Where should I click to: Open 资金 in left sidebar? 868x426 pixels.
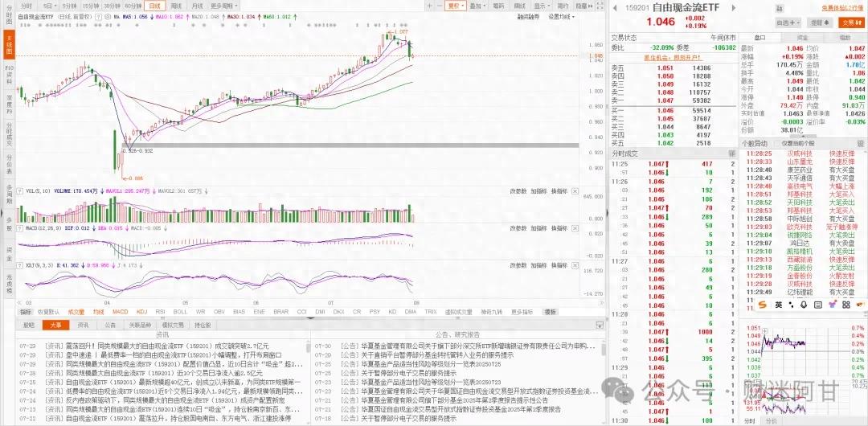(x=8, y=254)
